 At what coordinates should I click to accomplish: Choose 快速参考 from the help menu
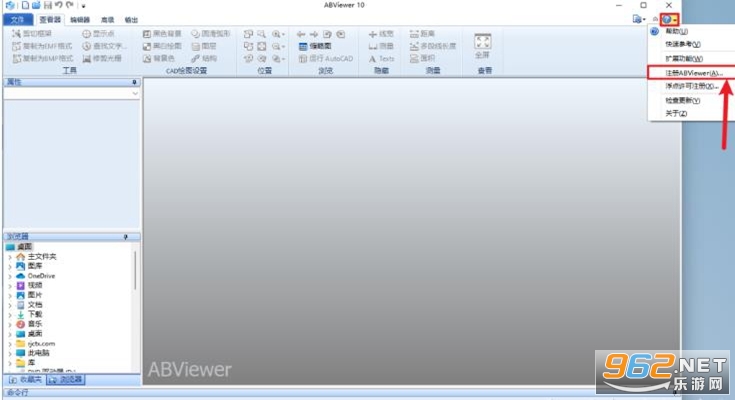point(682,44)
